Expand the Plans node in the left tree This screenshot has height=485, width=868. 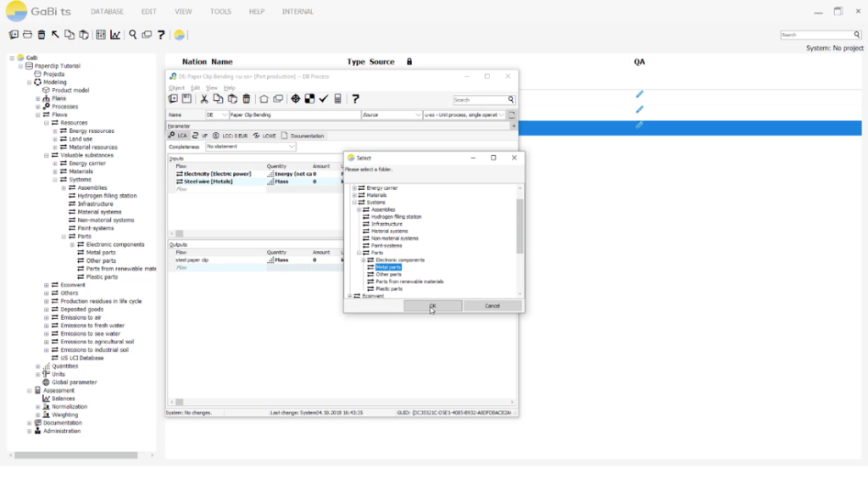[38, 98]
